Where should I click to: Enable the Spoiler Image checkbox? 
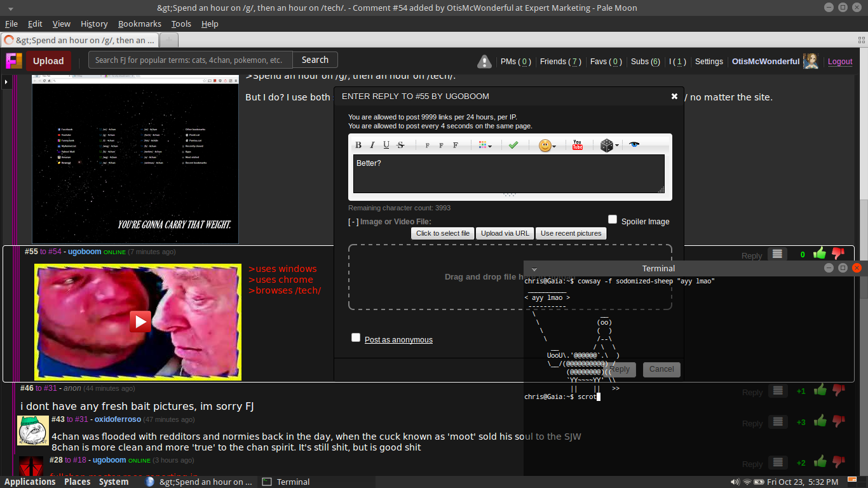pyautogui.click(x=613, y=220)
